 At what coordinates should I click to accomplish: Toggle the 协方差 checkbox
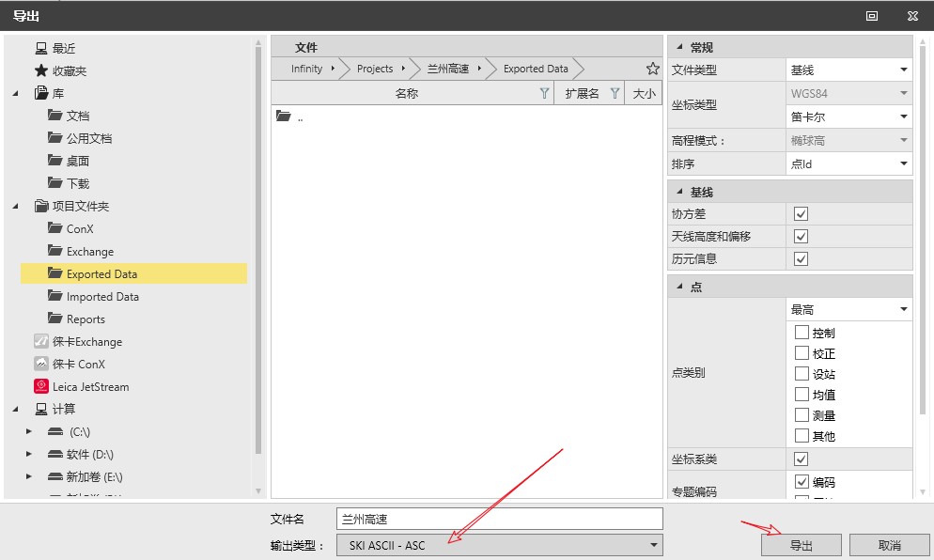click(802, 214)
